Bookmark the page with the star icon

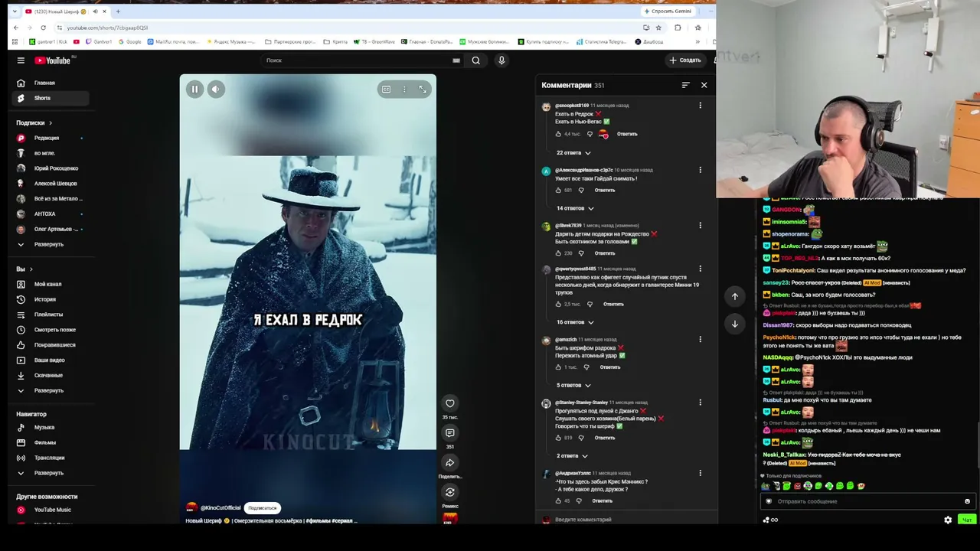[x=658, y=28]
